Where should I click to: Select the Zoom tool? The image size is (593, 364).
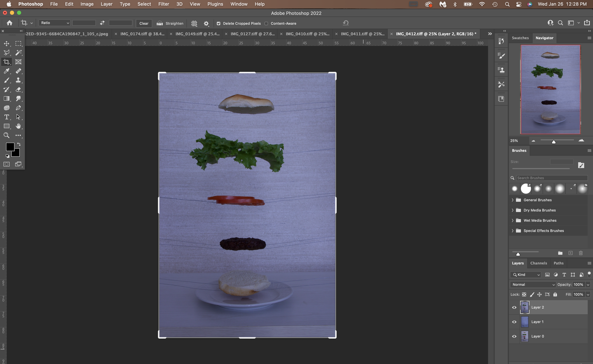(6, 135)
